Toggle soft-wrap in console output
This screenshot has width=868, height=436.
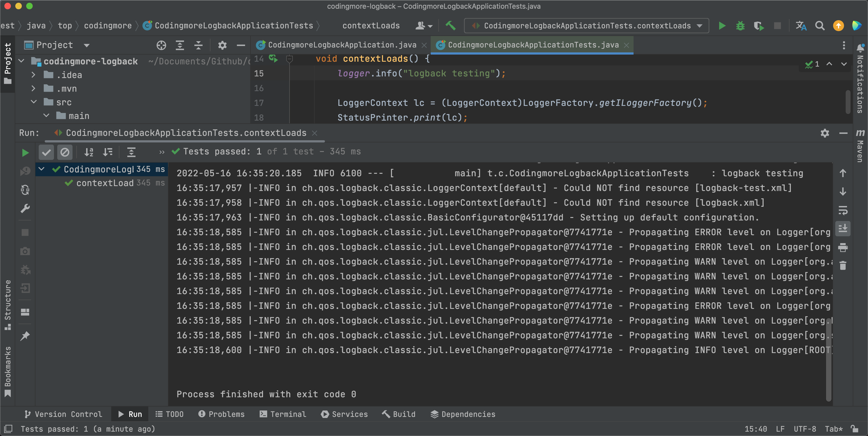point(843,210)
